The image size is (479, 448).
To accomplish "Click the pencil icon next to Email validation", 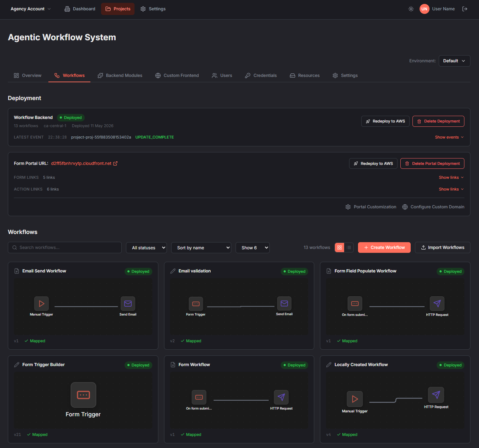I will coord(173,271).
